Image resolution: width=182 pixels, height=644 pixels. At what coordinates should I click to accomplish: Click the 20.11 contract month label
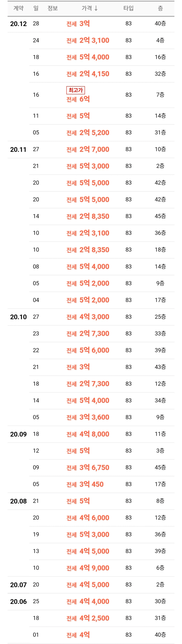tap(18, 149)
